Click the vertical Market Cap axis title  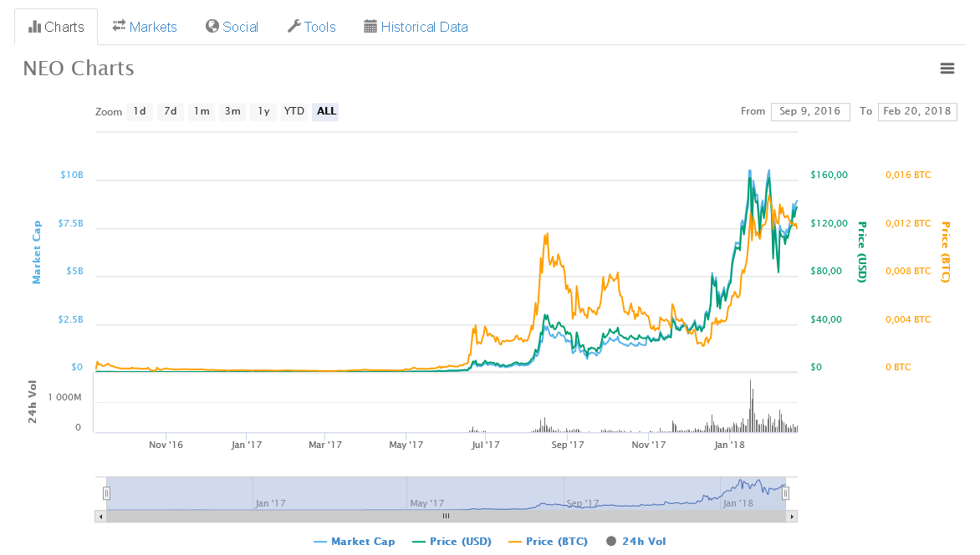[x=36, y=252]
